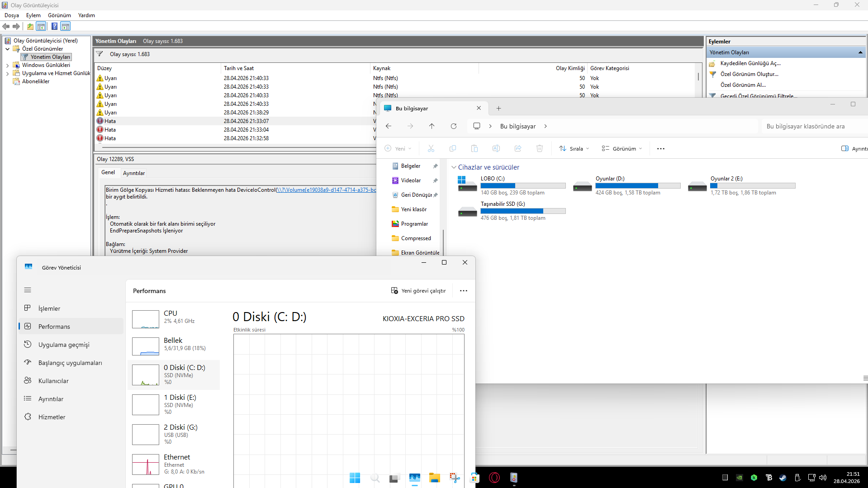Open the three-dot options menu in Task Manager
868x488 pixels.
click(464, 291)
